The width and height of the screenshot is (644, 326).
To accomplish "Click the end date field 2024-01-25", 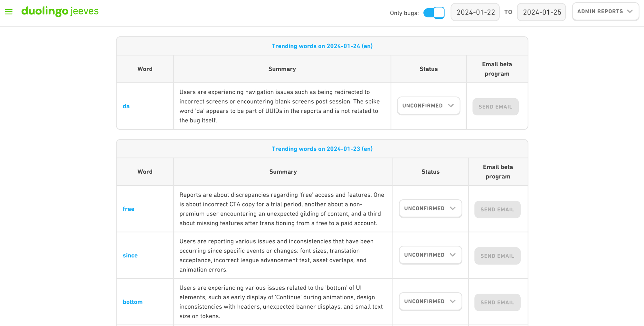I will coord(541,12).
